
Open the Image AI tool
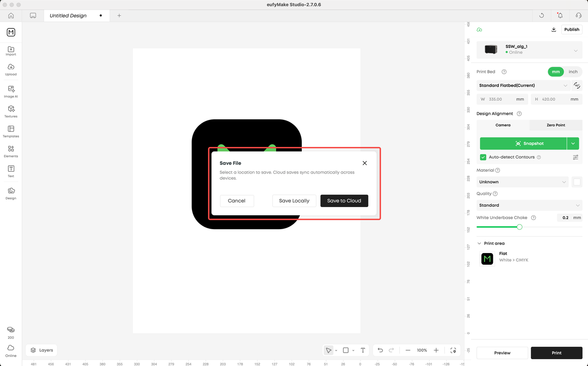click(x=11, y=91)
